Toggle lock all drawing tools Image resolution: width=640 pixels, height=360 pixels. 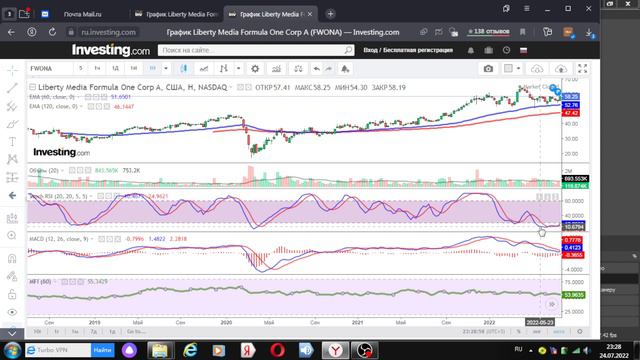[12, 294]
